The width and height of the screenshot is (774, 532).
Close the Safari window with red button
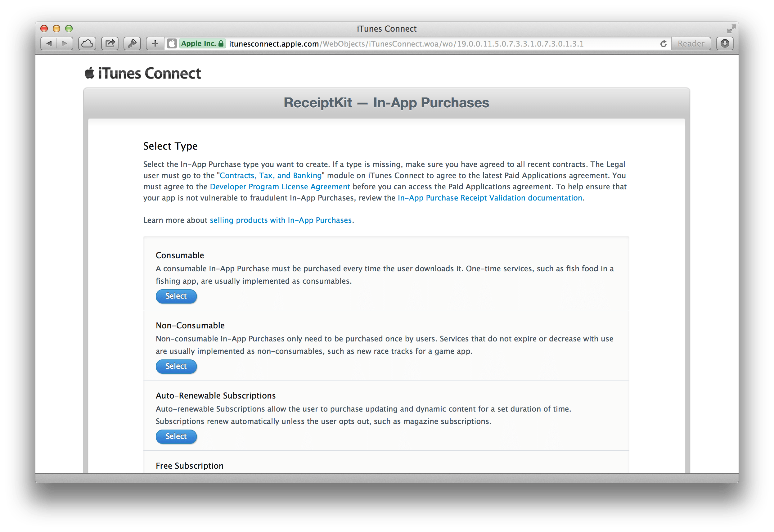coord(44,29)
